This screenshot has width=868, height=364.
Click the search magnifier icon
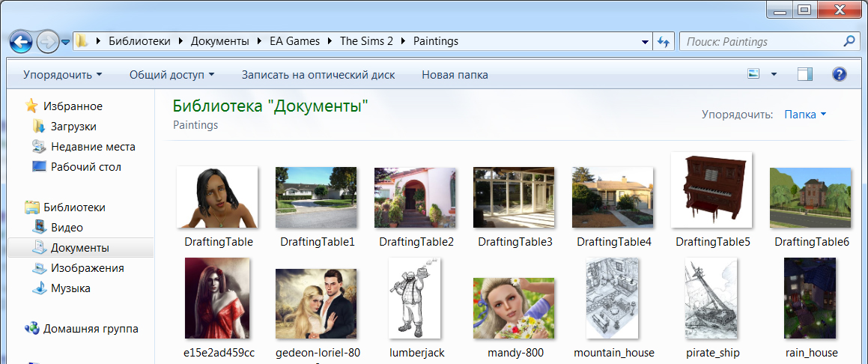pos(849,42)
